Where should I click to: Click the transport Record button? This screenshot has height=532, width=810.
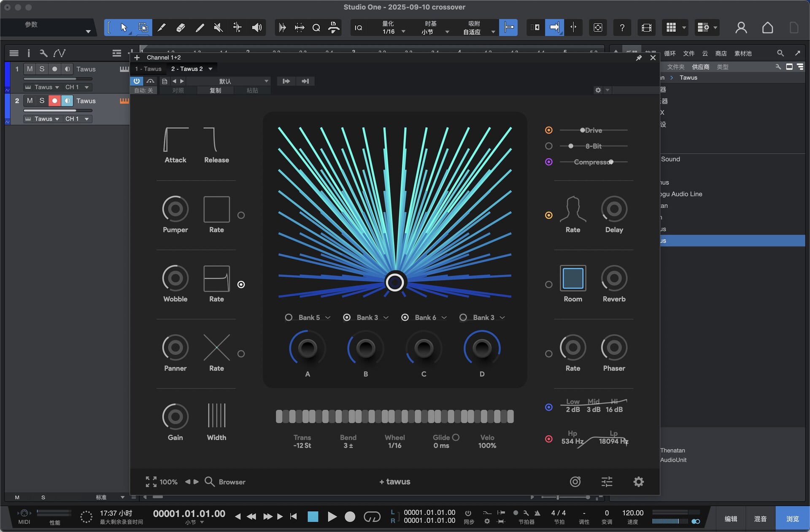pyautogui.click(x=350, y=516)
